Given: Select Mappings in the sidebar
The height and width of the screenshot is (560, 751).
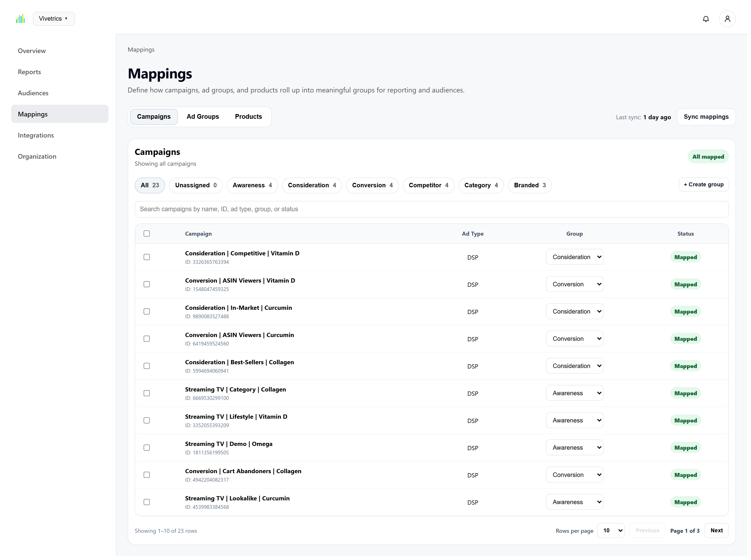Looking at the screenshot, I should pyautogui.click(x=60, y=114).
